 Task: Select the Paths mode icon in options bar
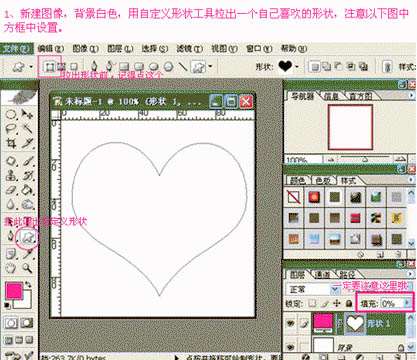61,67
